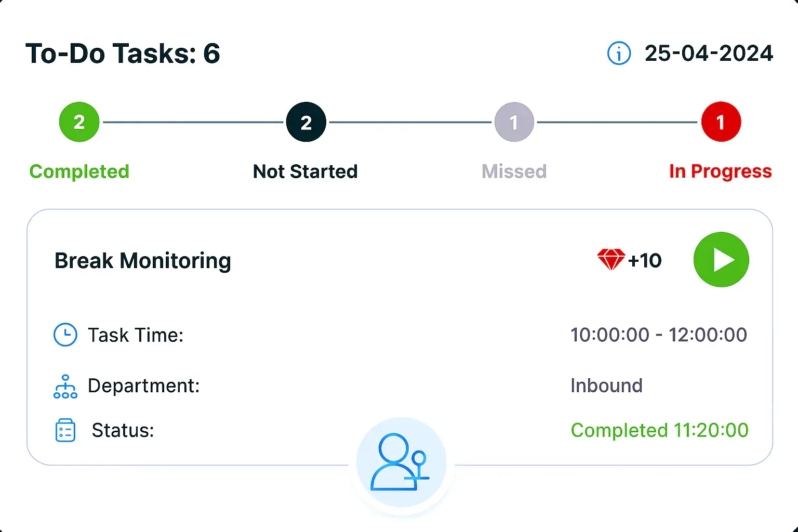798x532 pixels.
Task: Click the status checklist icon
Action: coord(65,430)
